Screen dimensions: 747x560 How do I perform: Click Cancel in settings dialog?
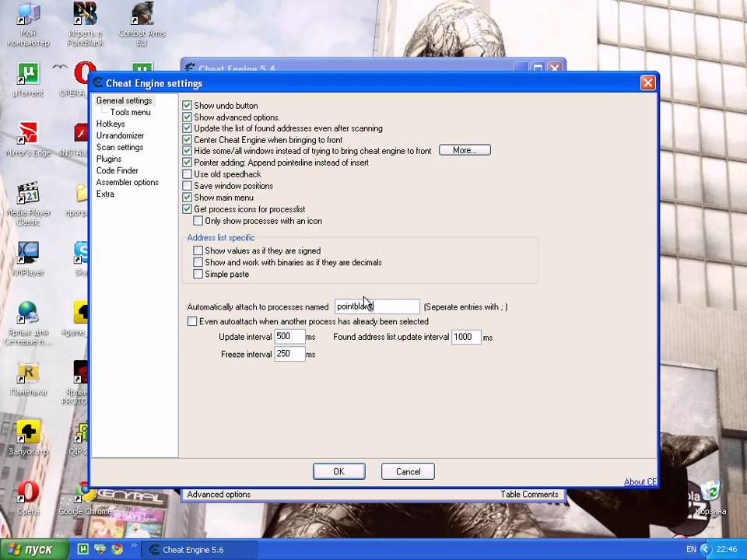[x=408, y=471]
